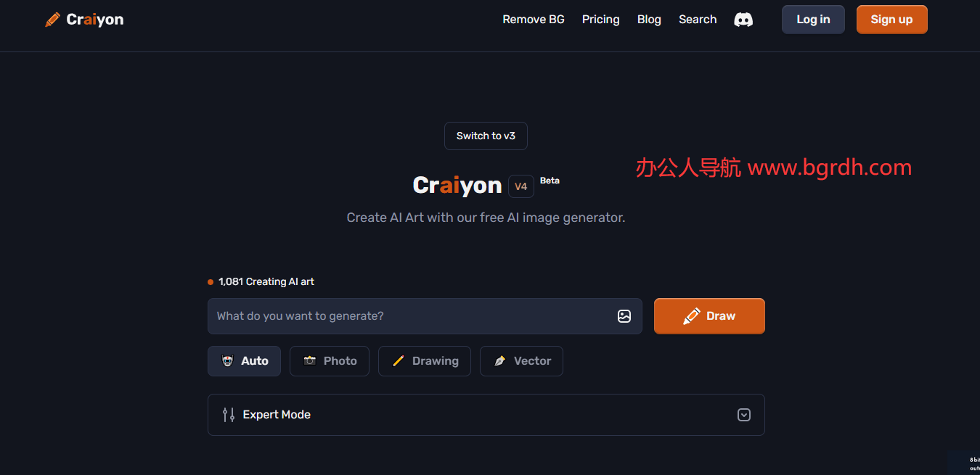Go to the Blog section

[649, 19]
